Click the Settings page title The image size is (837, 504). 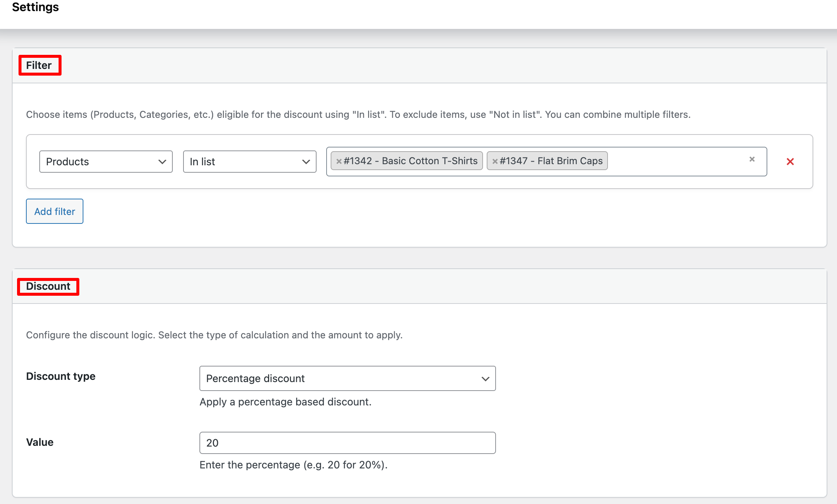click(x=35, y=7)
